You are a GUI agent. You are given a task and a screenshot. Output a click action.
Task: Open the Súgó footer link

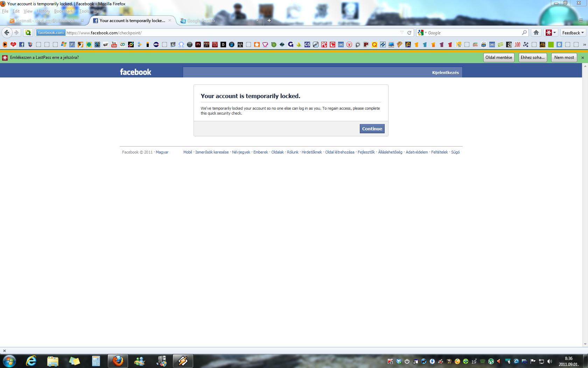click(x=455, y=152)
